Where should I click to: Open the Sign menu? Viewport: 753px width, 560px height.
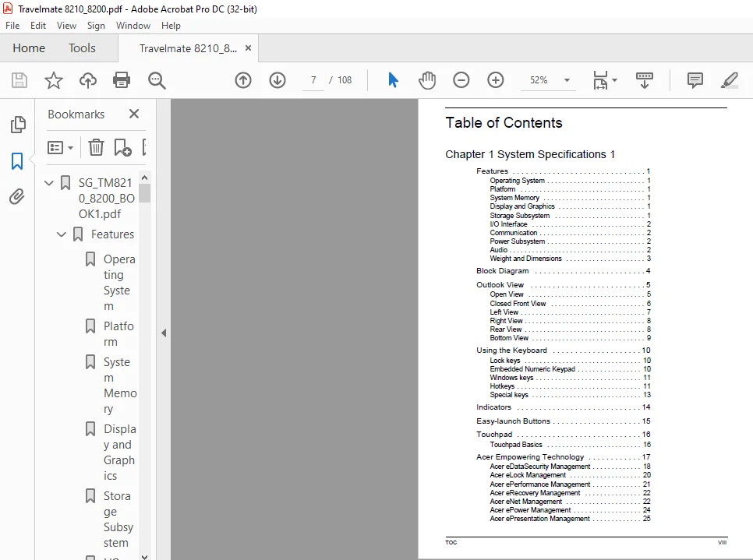pos(96,26)
